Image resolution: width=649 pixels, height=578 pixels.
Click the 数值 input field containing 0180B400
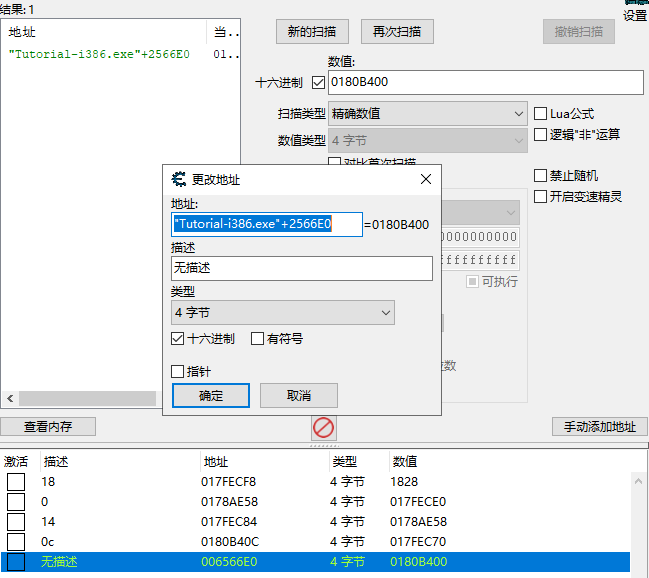[486, 82]
